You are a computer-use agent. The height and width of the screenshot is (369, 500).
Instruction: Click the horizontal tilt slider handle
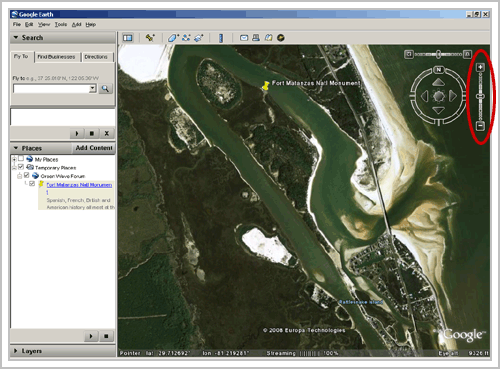[439, 54]
